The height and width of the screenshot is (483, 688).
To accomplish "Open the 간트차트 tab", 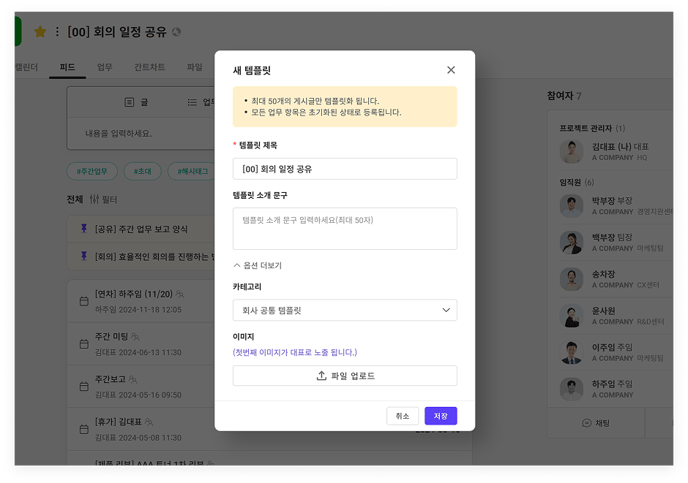I will (x=150, y=67).
